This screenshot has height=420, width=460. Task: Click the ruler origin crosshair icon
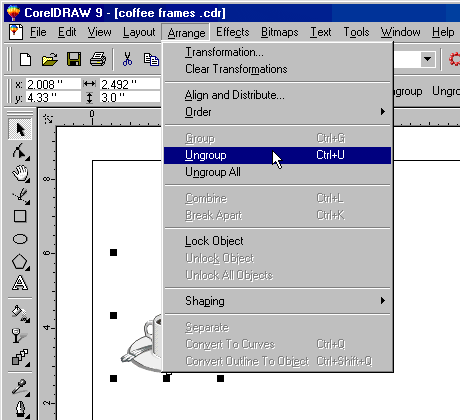click(48, 119)
